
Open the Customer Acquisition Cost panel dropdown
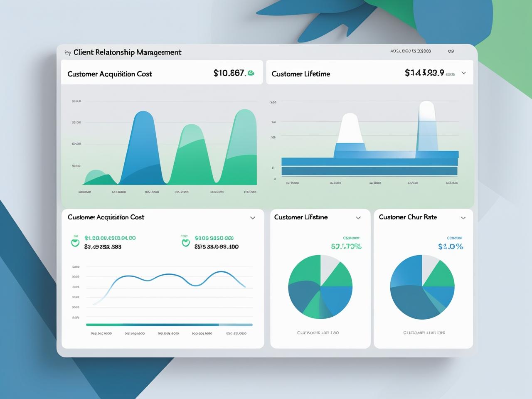tap(252, 217)
